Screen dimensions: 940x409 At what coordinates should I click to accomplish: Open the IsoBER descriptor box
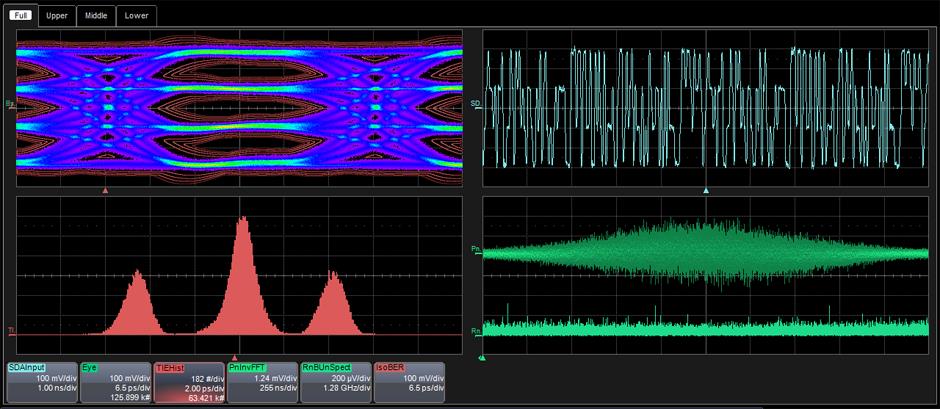(409, 382)
